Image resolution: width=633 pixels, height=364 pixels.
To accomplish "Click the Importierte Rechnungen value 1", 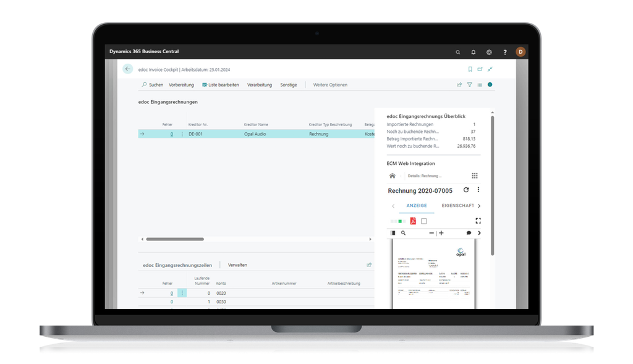I will [x=474, y=124].
